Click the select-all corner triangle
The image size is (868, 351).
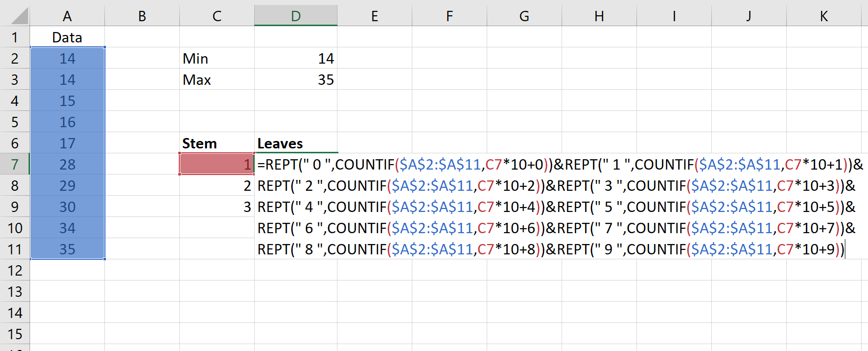click(x=19, y=16)
